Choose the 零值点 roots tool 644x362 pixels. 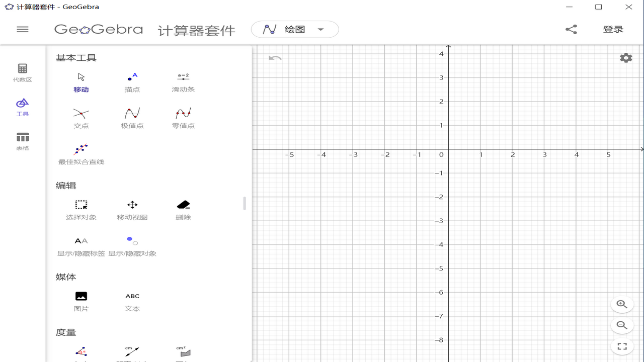coord(183,117)
